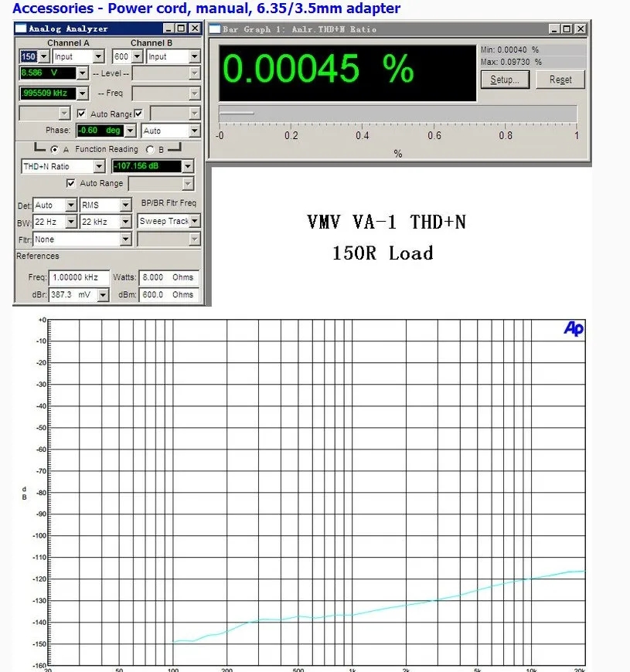
Task: Click the -0.60 deg phase reading
Action: point(100,131)
